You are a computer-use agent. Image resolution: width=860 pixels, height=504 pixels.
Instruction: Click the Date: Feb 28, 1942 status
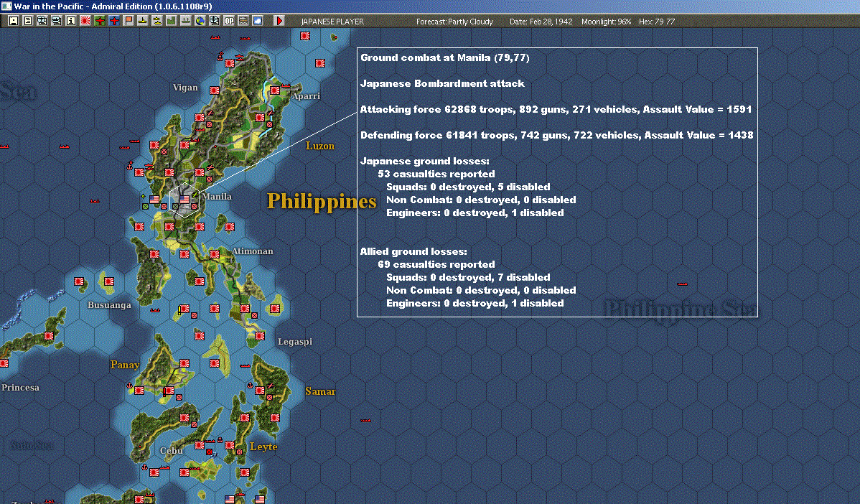coord(541,22)
